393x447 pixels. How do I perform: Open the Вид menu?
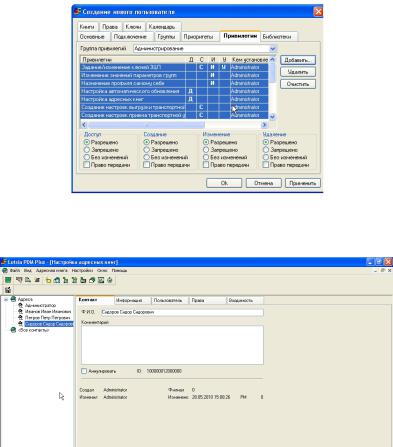tap(28, 271)
